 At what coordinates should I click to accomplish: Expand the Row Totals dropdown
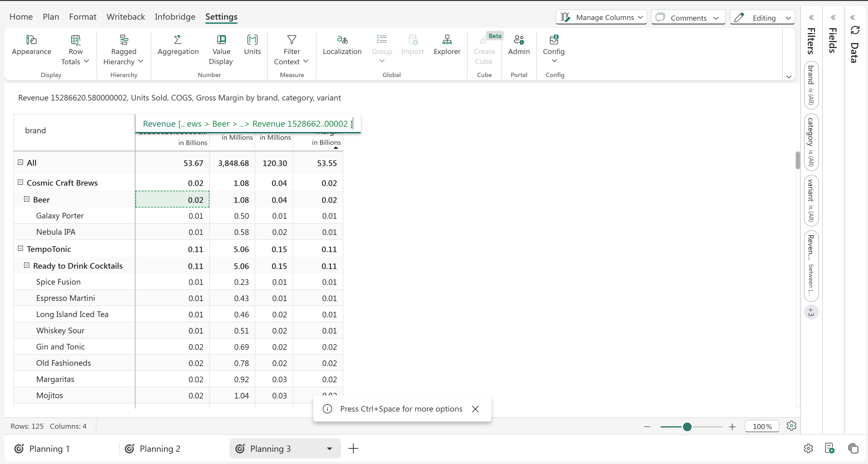[x=86, y=61]
